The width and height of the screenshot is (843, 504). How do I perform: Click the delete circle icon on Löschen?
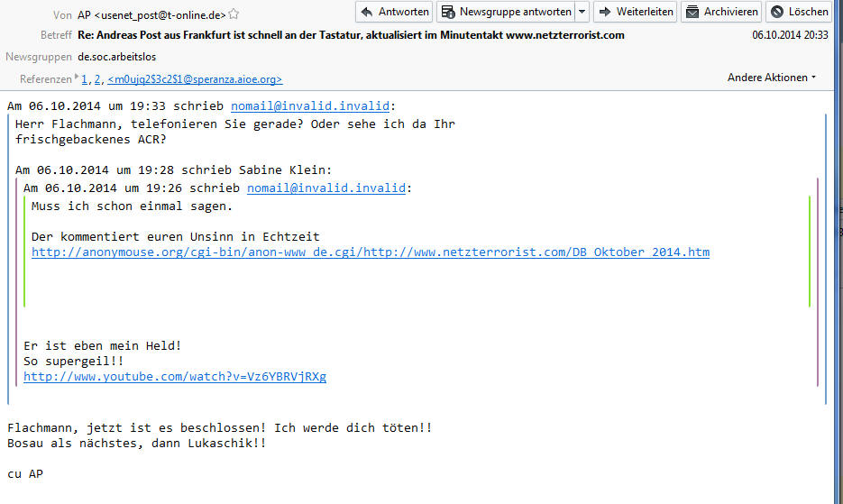[x=777, y=12]
